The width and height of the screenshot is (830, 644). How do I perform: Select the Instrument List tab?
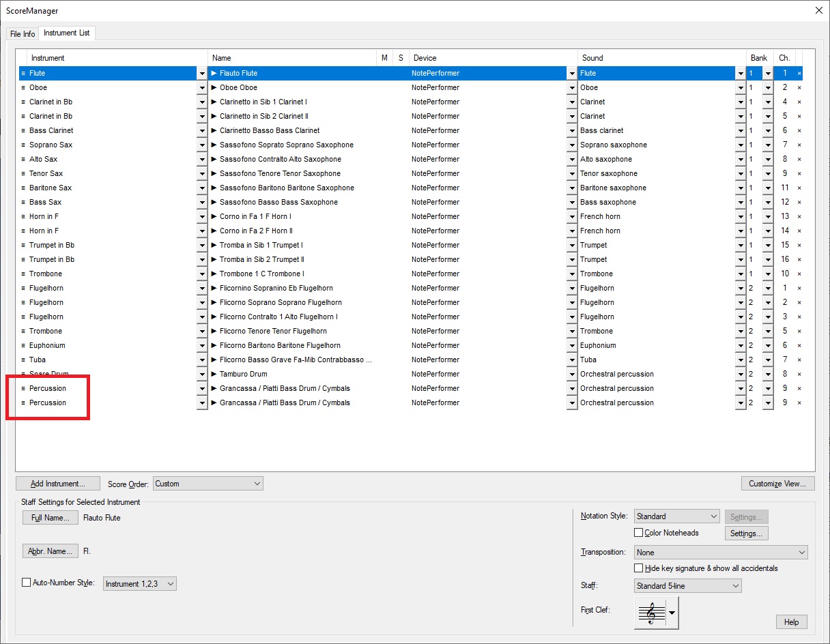(67, 33)
